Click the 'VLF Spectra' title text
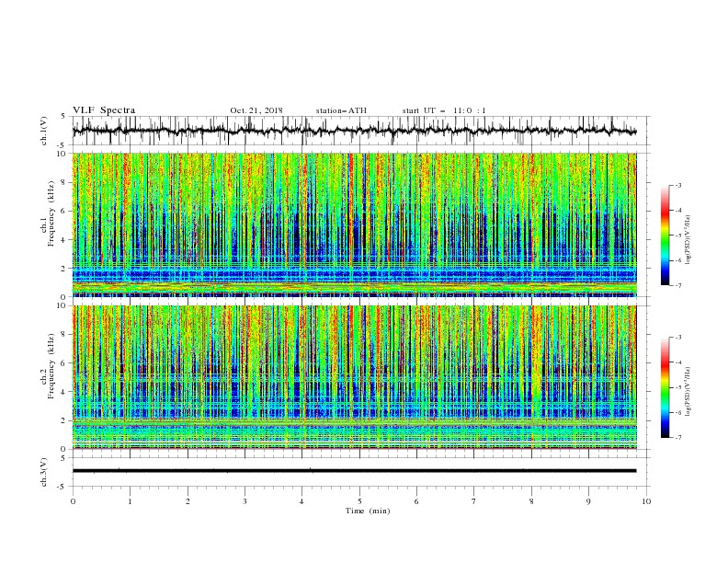Viewport: 728px width, 563px height. (104, 110)
